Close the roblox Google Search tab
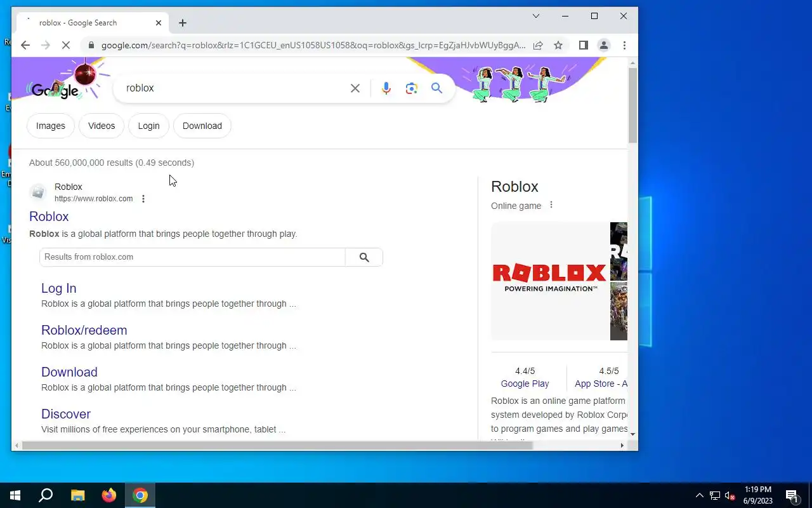The image size is (812, 508). 159,23
